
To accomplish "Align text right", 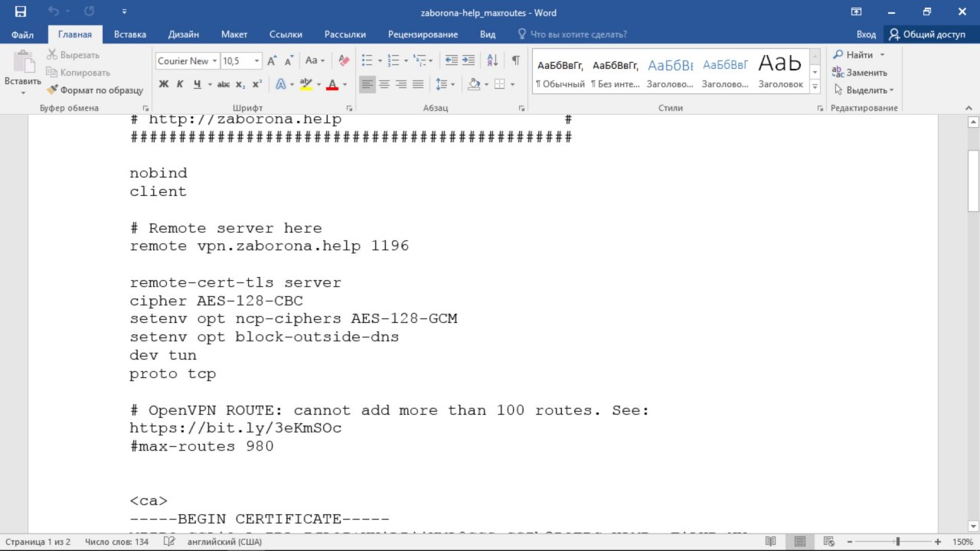I will coord(401,84).
